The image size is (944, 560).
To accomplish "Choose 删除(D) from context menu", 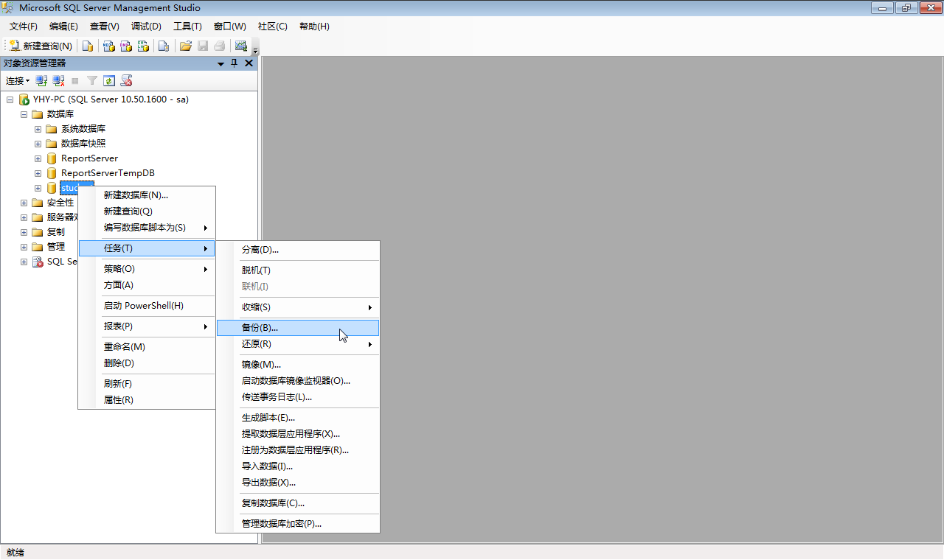I will 147,363.
